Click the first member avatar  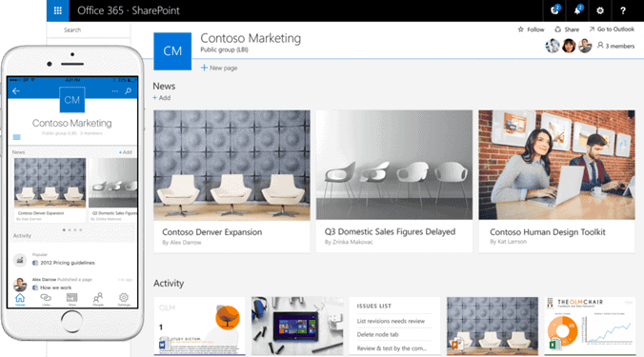553,46
